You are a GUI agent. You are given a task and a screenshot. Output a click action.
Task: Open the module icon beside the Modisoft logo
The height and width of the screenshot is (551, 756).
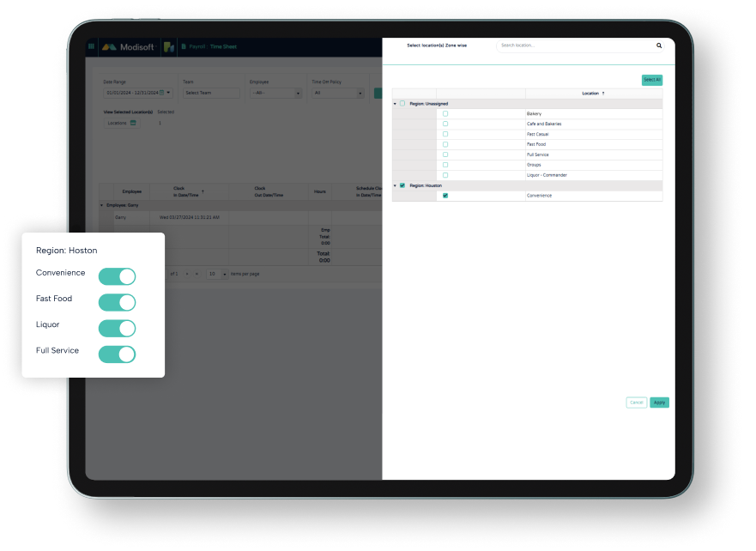pyautogui.click(x=169, y=46)
